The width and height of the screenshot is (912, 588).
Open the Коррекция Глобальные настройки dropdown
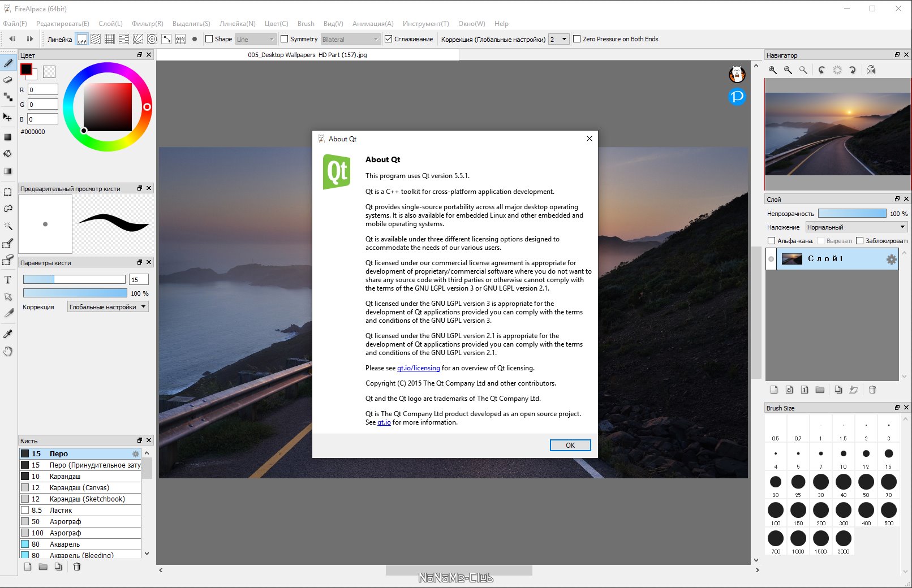108,307
